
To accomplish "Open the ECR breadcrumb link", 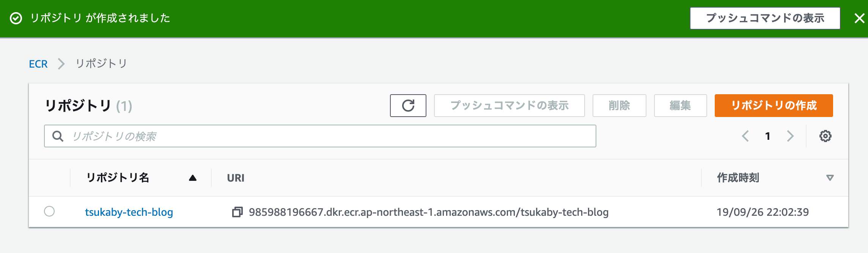I will point(38,64).
